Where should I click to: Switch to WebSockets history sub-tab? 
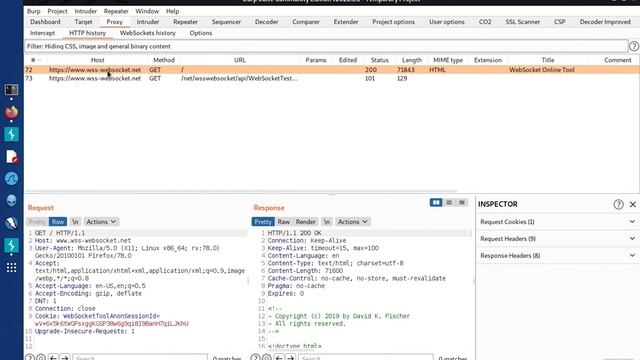148,33
